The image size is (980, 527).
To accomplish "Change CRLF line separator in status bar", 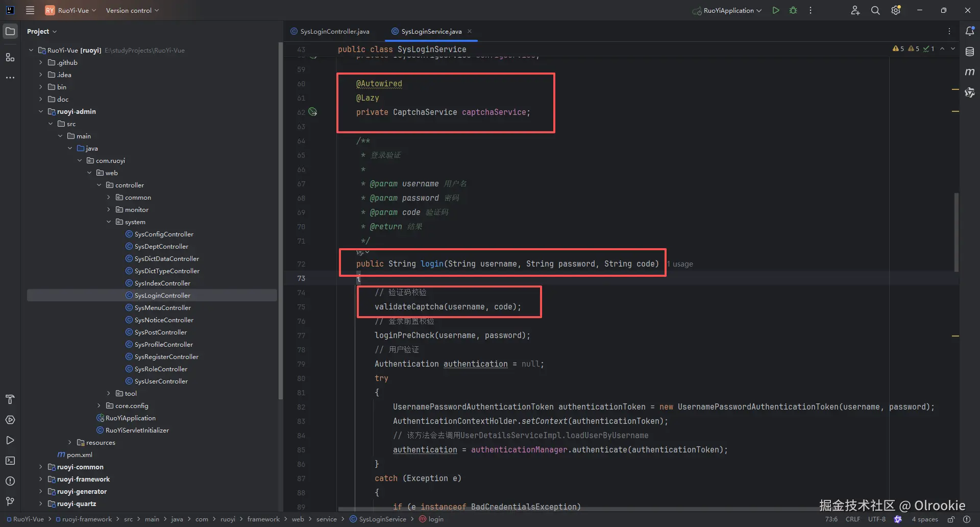I will tap(853, 519).
